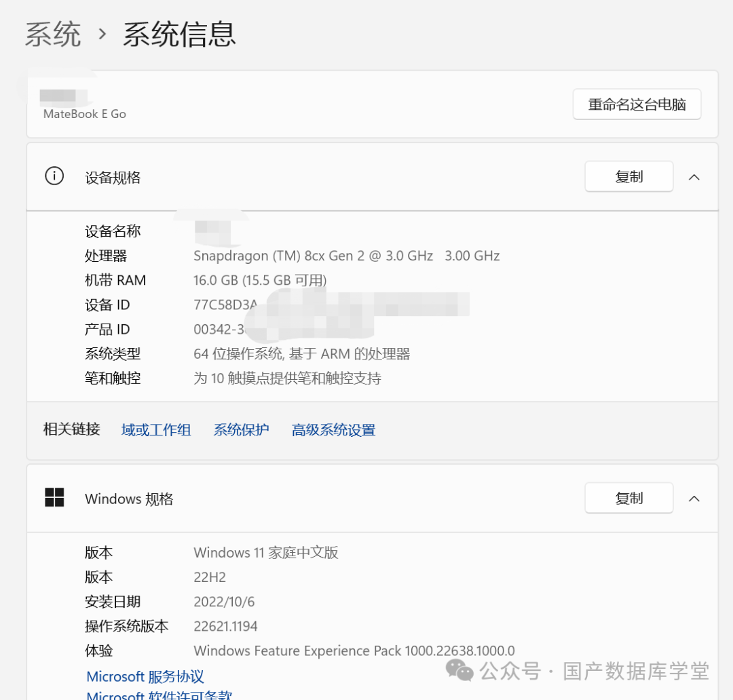Image resolution: width=733 pixels, height=700 pixels.
Task: Click the 系统类型 label
Action: tap(113, 354)
